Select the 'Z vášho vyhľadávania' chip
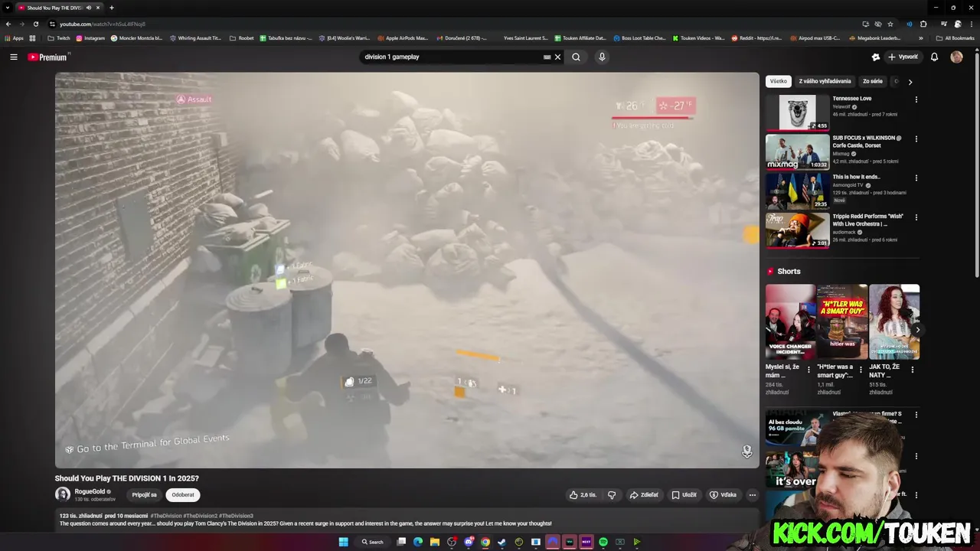Screen dimensions: 980x551 tap(825, 81)
